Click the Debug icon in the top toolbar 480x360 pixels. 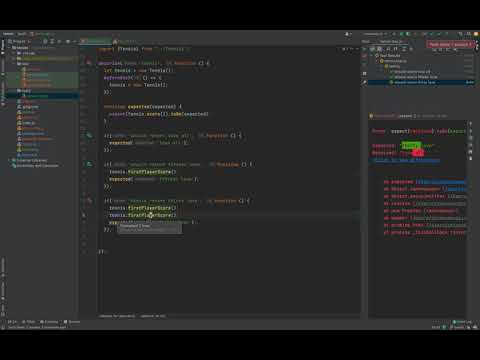(408, 34)
